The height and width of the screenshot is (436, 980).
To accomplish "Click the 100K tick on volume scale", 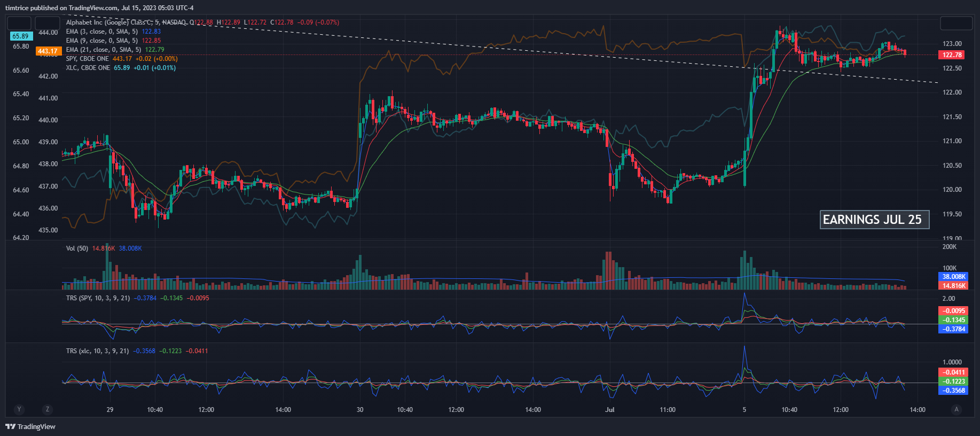I will coord(950,268).
